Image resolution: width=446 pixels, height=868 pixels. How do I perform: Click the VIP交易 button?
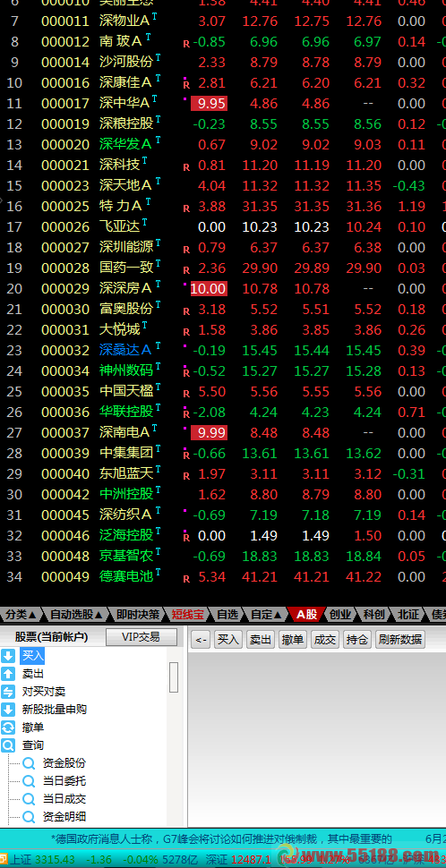(142, 637)
